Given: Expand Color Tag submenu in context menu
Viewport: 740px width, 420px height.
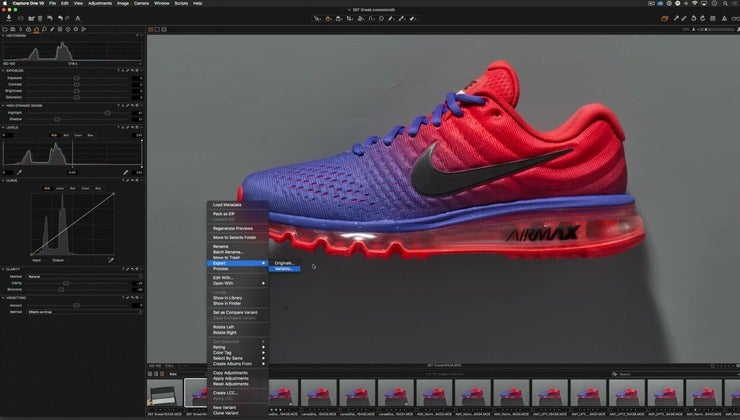Looking at the screenshot, I should 238,353.
